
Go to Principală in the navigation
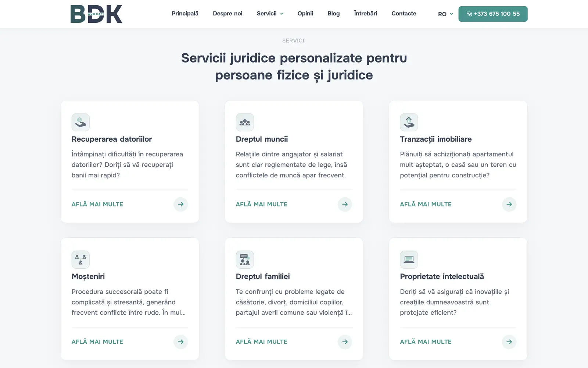click(x=185, y=14)
